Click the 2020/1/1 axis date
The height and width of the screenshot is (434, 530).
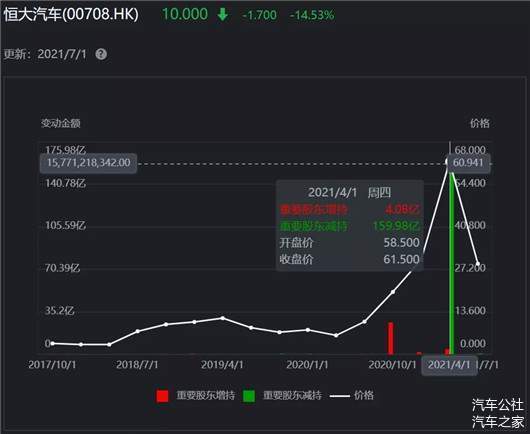[307, 365]
